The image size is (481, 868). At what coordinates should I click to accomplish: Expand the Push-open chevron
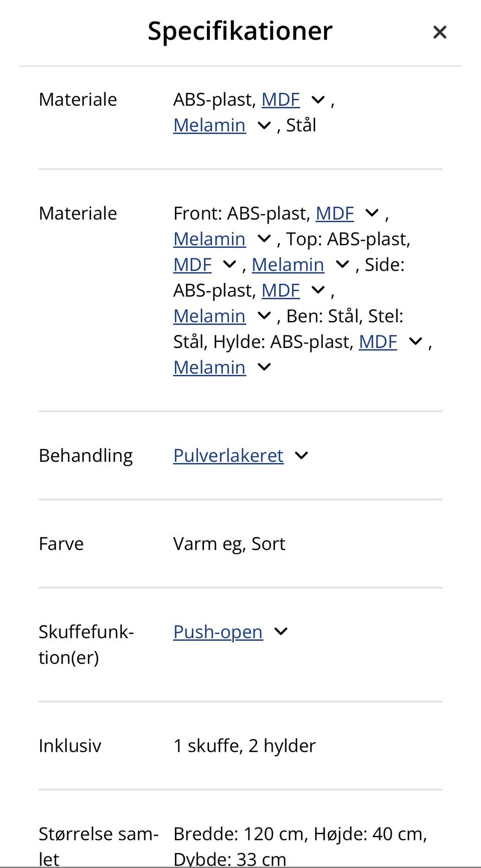281,632
